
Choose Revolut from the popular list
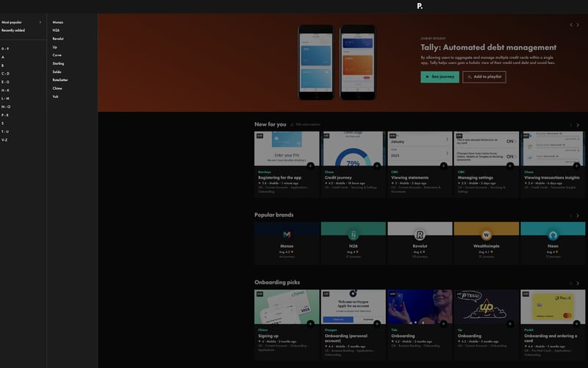(x=58, y=39)
